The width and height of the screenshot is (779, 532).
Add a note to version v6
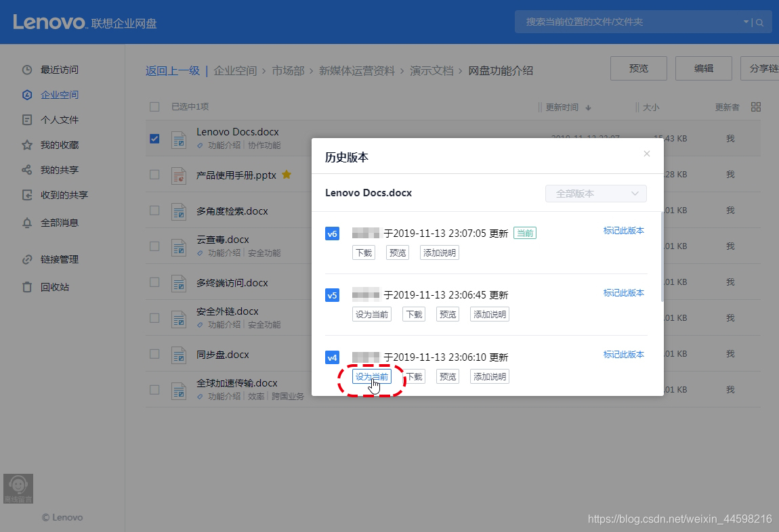click(x=439, y=252)
